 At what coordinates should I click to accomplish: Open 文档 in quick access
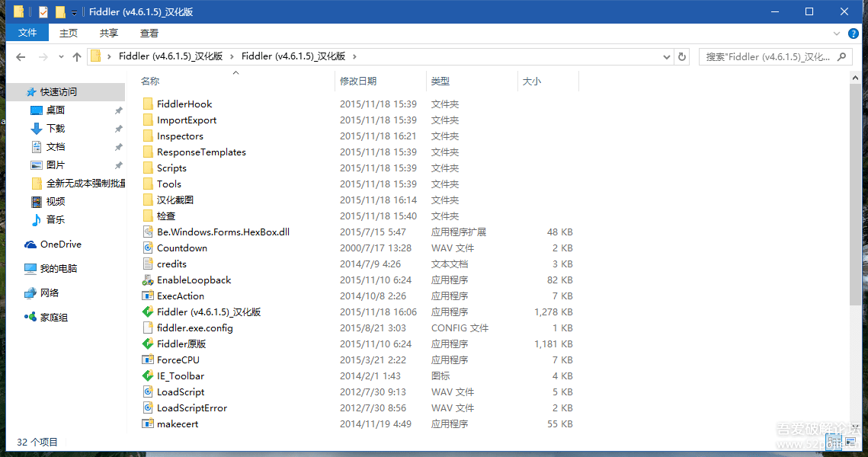[47, 147]
